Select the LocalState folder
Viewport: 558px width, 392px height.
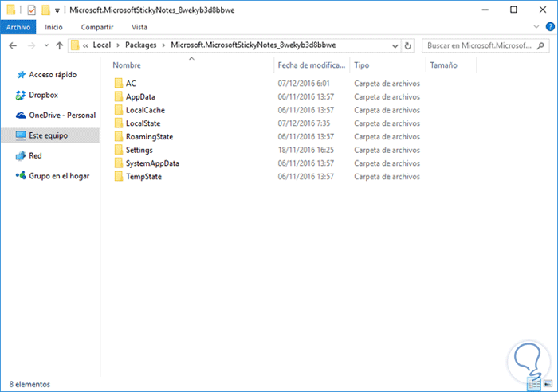pos(143,123)
